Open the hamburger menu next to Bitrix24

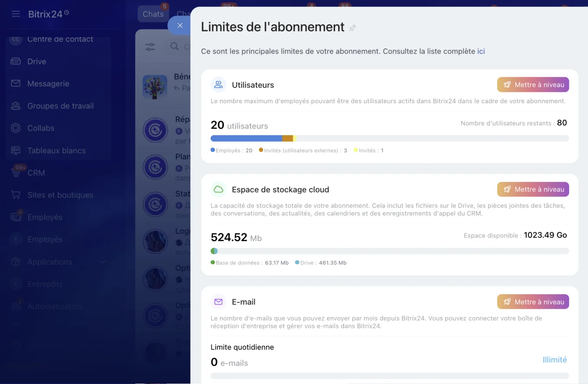tap(16, 14)
